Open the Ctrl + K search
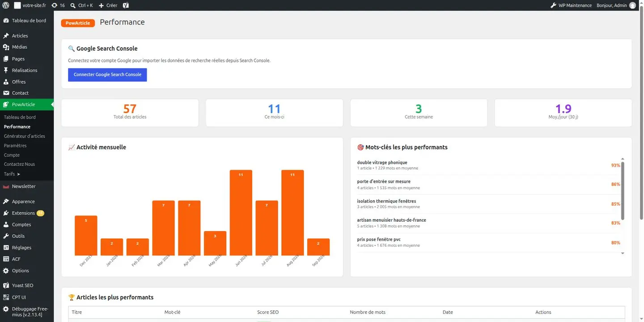 [82, 5]
